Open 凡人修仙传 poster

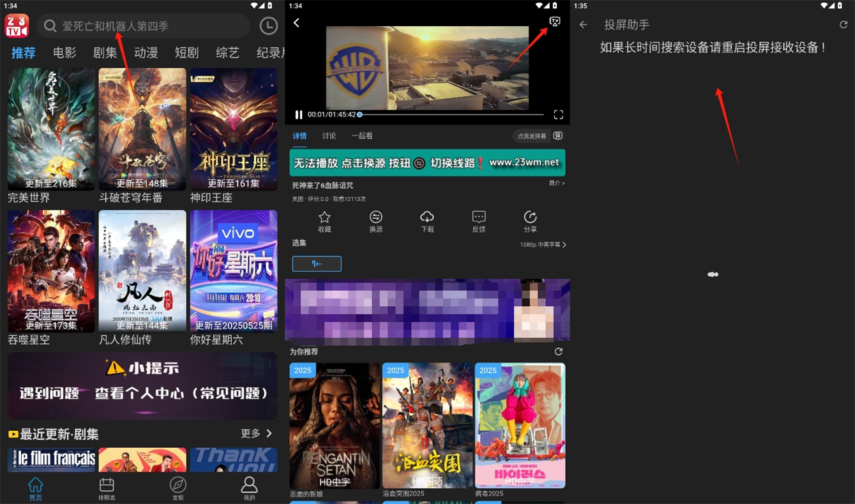[142, 271]
